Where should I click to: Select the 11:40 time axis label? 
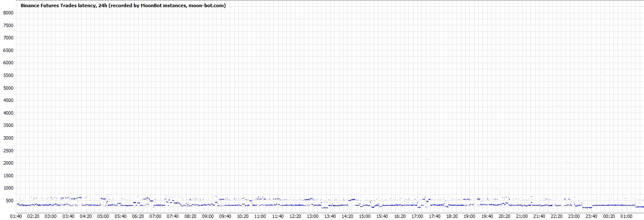(x=278, y=216)
